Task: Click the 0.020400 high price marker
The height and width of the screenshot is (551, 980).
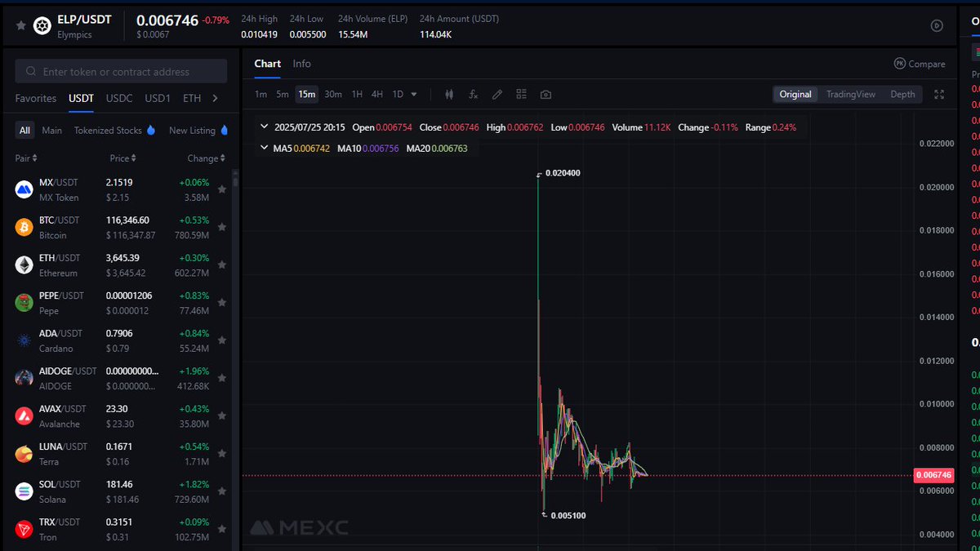Action: coord(563,173)
